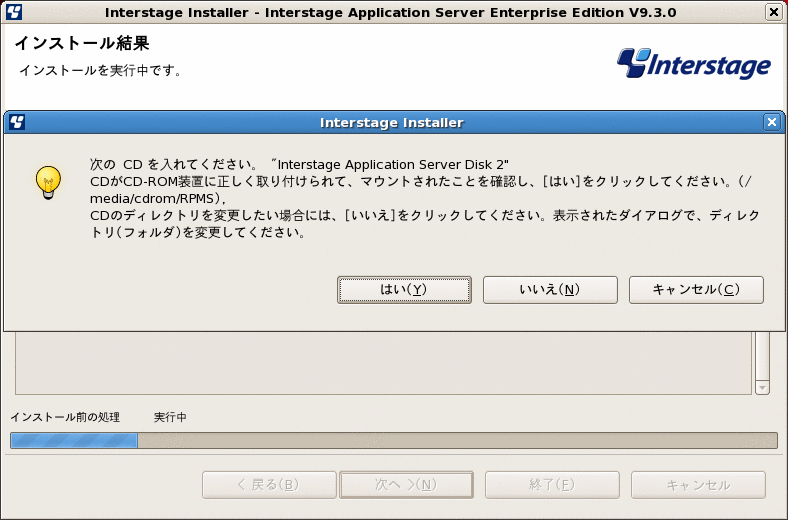Screen dimensions: 788x520
Task: Click "Interstage Application Server Disk 2" text
Action: [390, 165]
